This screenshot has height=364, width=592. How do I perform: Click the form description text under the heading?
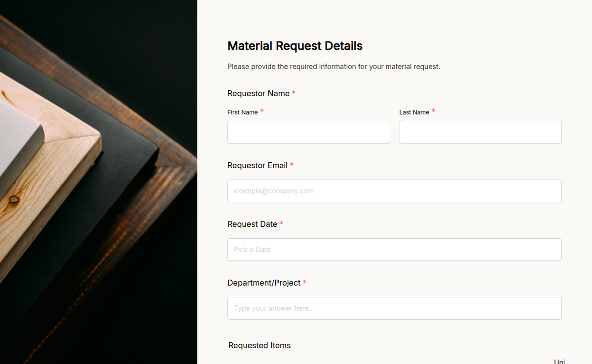333,66
